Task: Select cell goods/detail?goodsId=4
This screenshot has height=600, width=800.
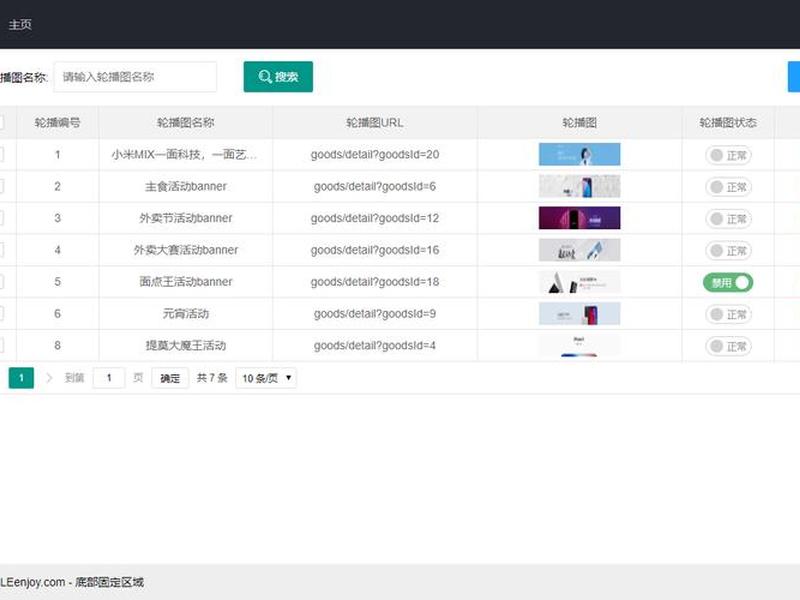Action: pyautogui.click(x=375, y=345)
